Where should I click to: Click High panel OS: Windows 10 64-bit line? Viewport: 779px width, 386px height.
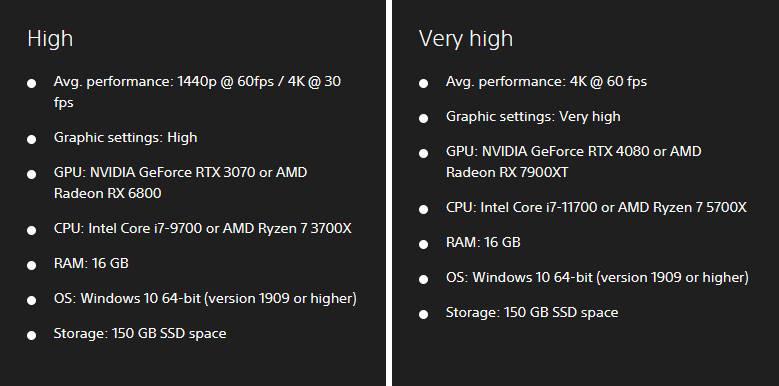[205, 299]
